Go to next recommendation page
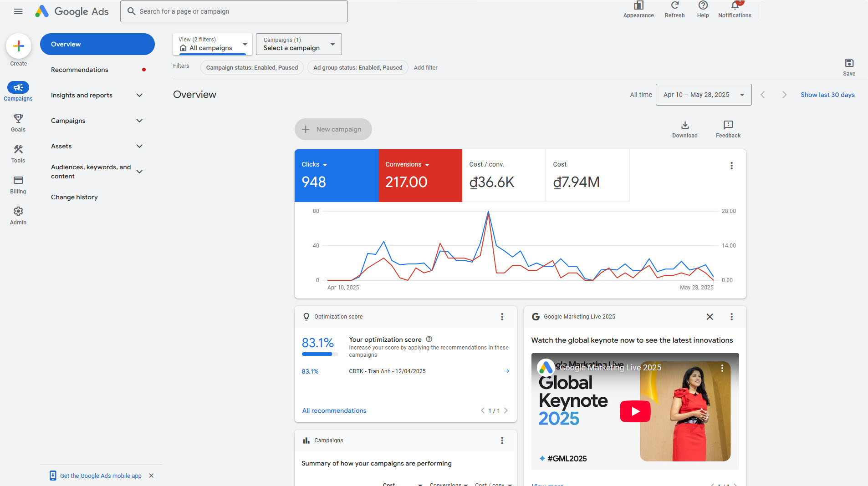 click(x=505, y=410)
